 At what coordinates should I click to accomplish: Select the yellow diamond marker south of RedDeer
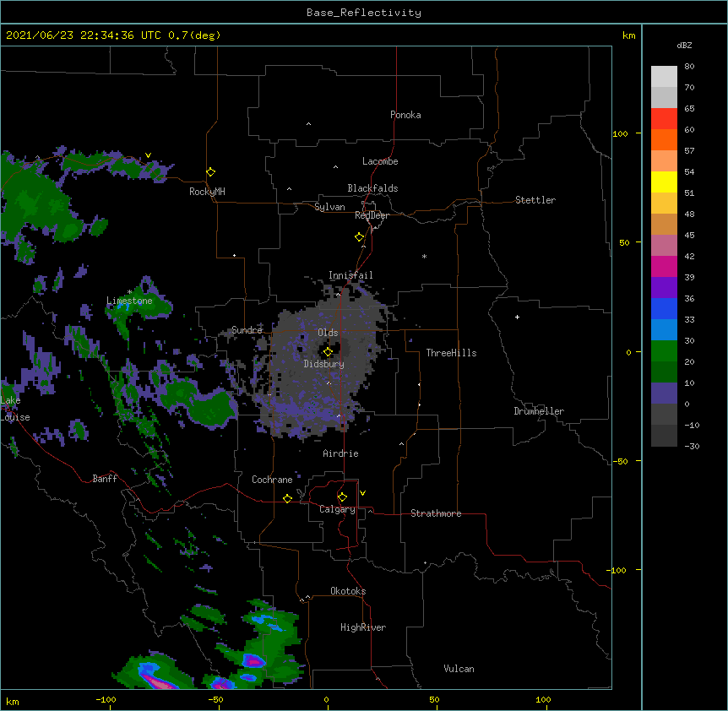pyautogui.click(x=360, y=236)
